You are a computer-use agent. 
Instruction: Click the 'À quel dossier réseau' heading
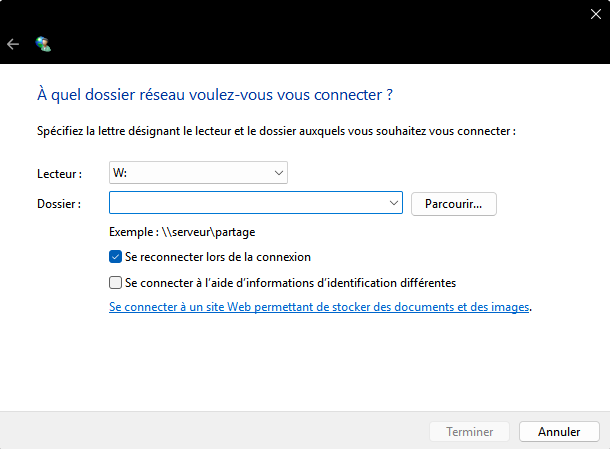(x=214, y=95)
